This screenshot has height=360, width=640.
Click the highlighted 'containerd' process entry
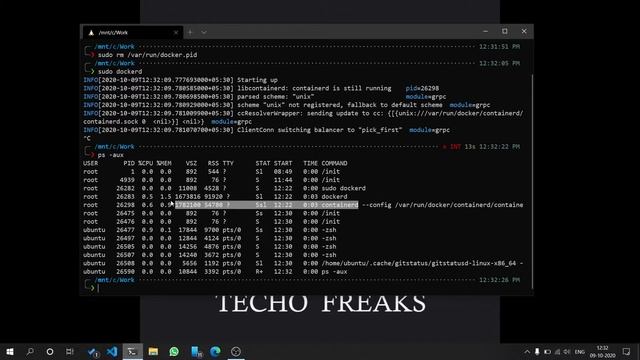340,205
